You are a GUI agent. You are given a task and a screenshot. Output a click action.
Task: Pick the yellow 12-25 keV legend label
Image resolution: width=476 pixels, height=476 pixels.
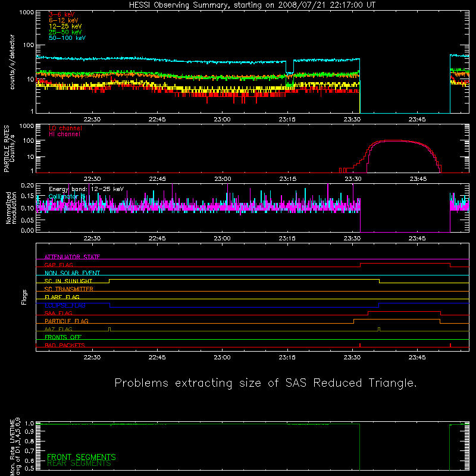pyautogui.click(x=65, y=26)
